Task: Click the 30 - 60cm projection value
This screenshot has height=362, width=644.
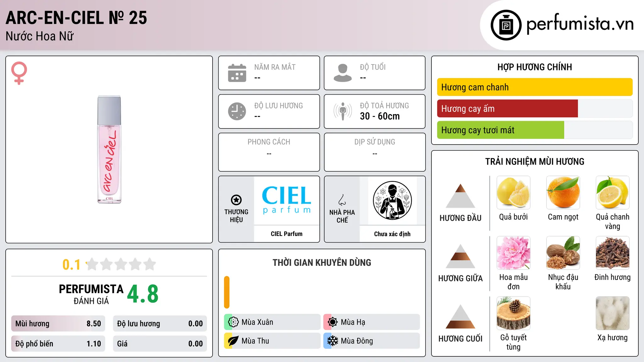Action: (x=380, y=116)
